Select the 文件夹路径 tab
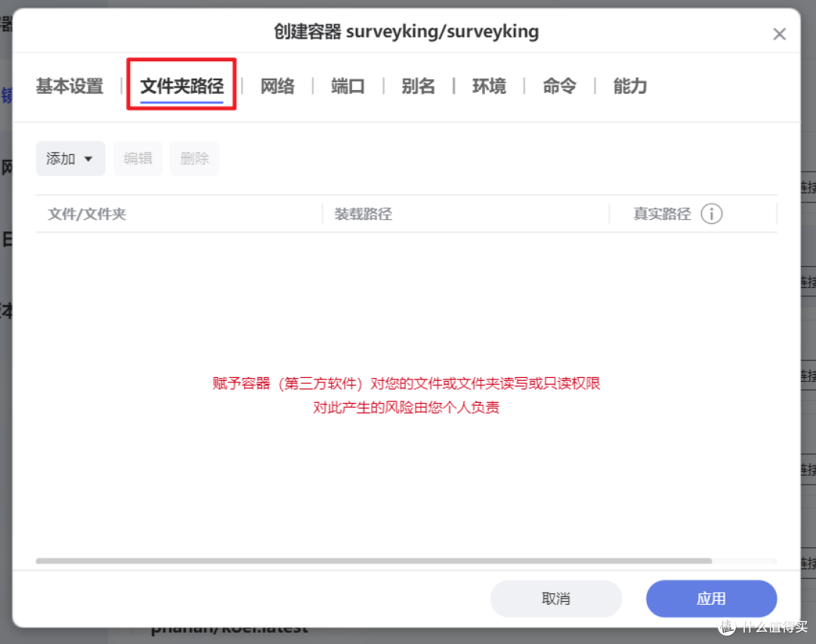This screenshot has height=644, width=816. click(x=181, y=86)
